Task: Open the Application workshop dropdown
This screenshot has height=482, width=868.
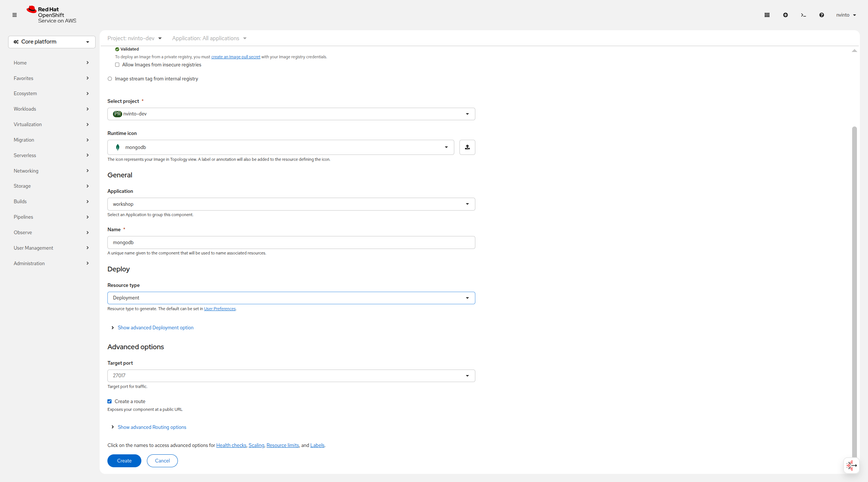Action: point(291,204)
